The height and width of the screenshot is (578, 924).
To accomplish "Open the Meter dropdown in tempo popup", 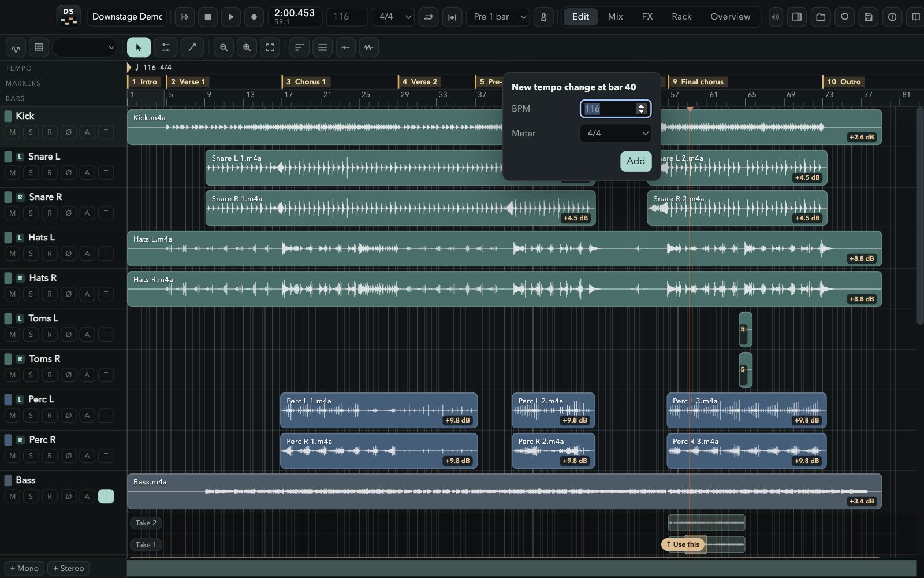I will pos(615,134).
